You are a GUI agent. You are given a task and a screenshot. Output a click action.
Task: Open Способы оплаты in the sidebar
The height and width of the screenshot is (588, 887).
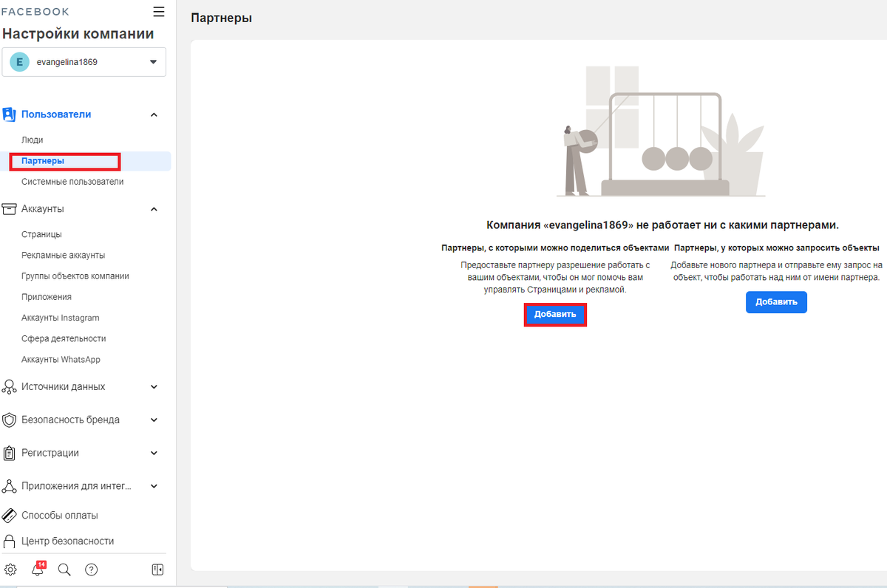click(60, 516)
